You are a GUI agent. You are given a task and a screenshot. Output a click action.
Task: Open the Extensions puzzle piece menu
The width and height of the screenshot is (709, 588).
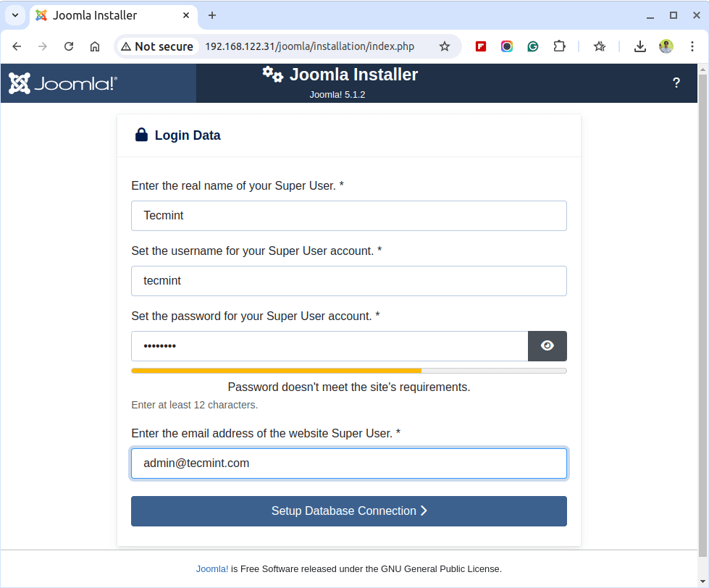(559, 46)
